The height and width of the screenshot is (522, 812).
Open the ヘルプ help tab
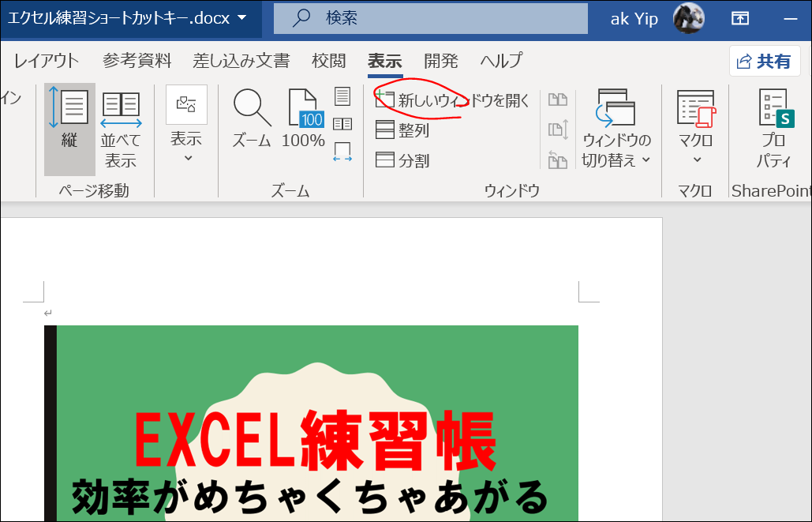(501, 61)
